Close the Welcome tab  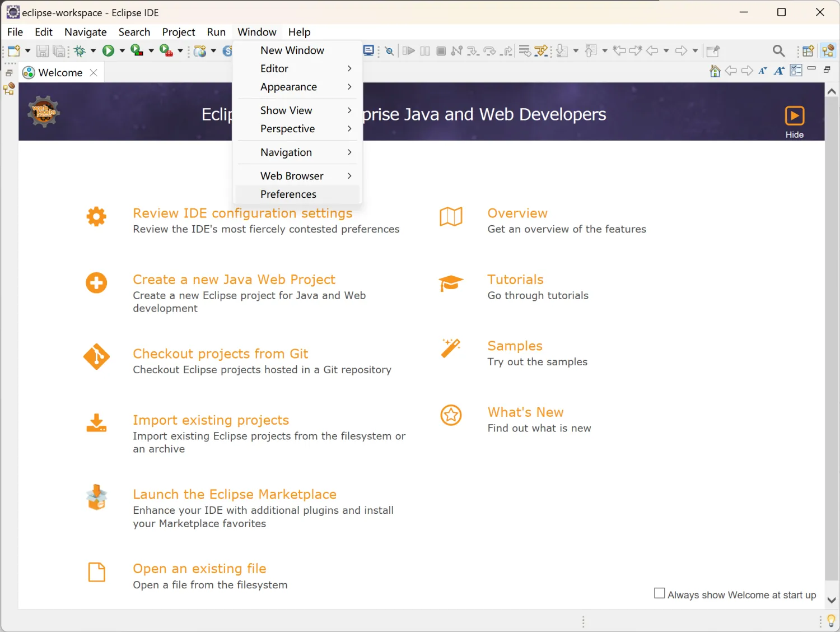[x=94, y=73]
